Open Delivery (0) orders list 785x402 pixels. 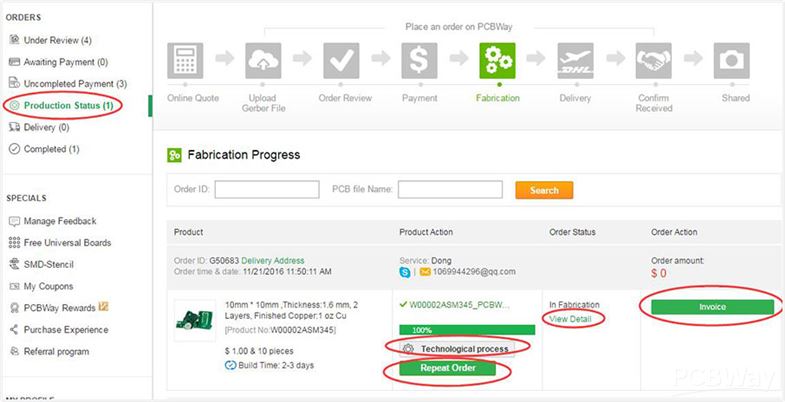[47, 127]
